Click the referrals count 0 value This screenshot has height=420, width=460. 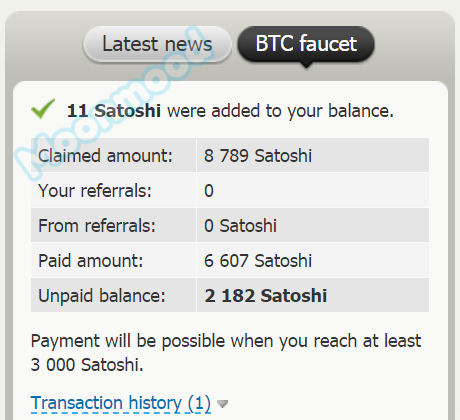point(209,191)
